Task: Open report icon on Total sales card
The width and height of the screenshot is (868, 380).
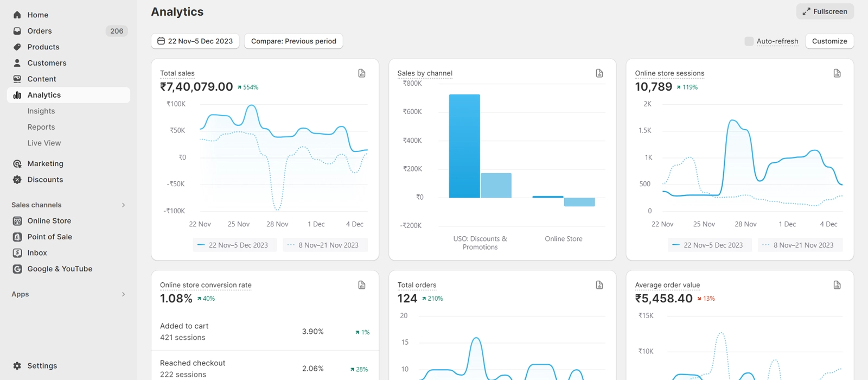Action: [x=362, y=73]
